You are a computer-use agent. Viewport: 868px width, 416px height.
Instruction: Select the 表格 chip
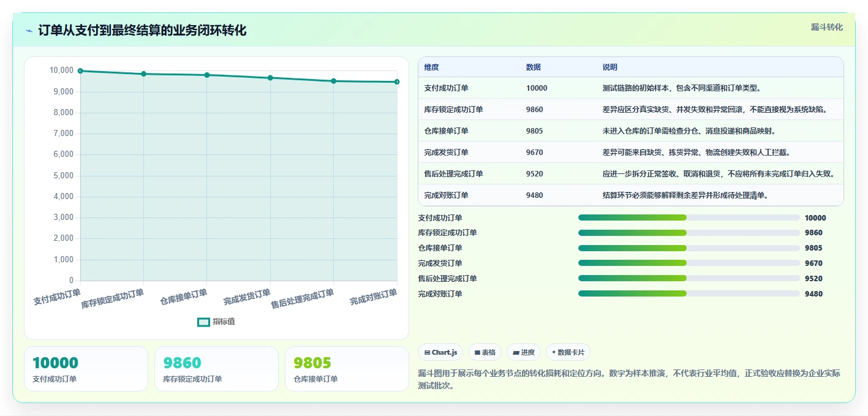pyautogui.click(x=485, y=352)
